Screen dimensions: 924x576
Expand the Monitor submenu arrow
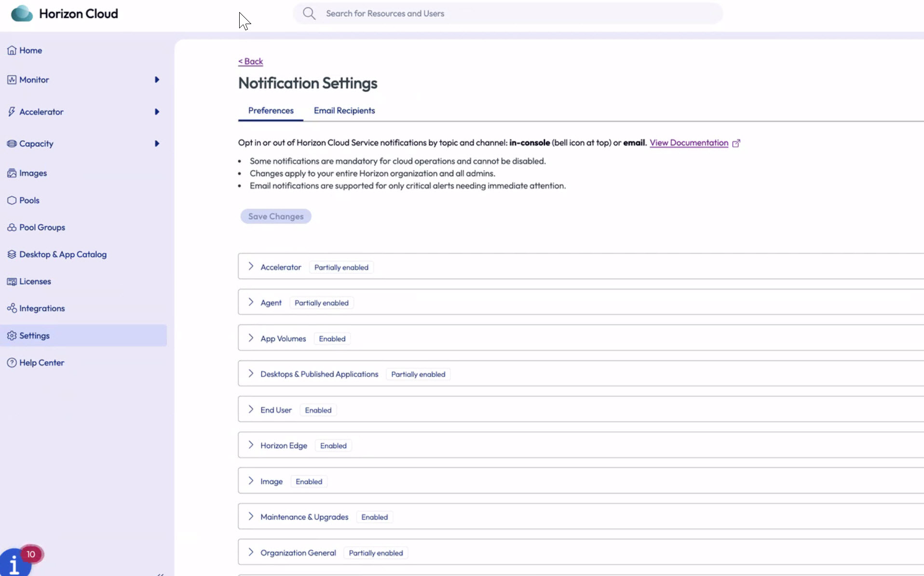(157, 80)
